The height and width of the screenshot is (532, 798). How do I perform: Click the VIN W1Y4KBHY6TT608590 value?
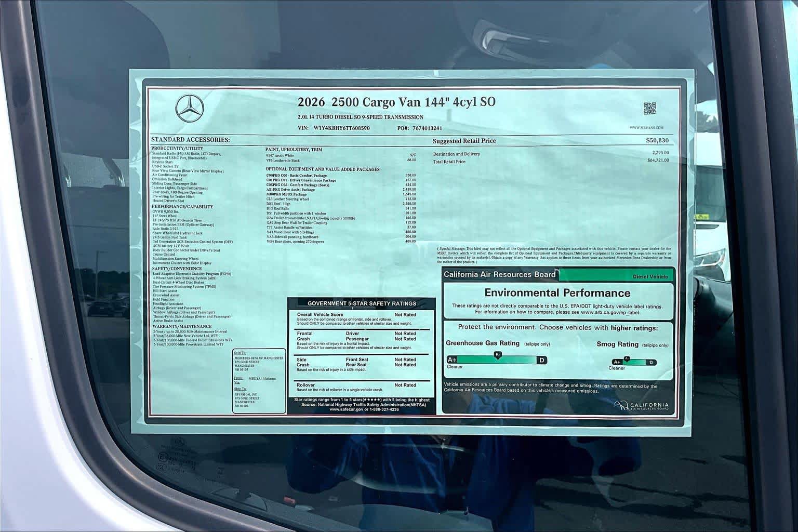click(341, 128)
